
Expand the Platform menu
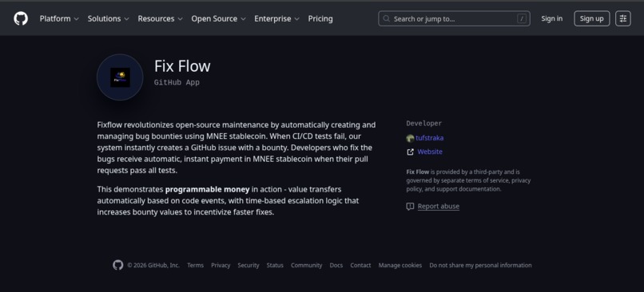59,18
